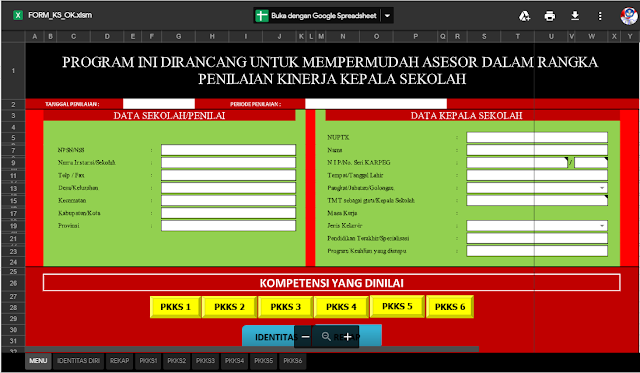Click the yellow PKKS 3 button
640x373 pixels.
[285, 307]
